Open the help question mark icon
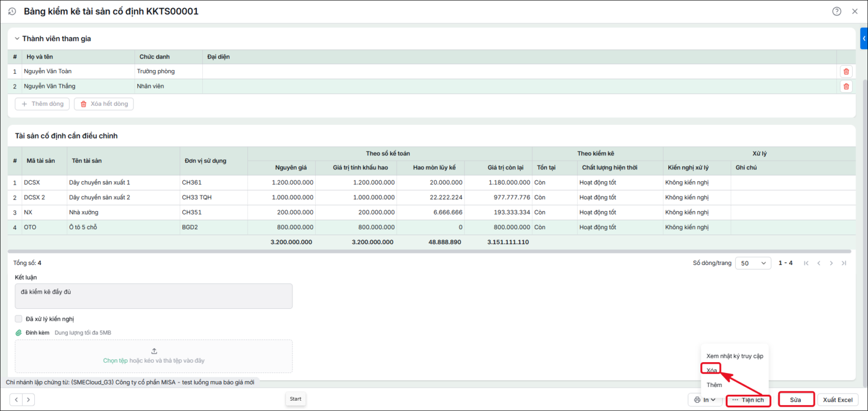 coord(837,11)
